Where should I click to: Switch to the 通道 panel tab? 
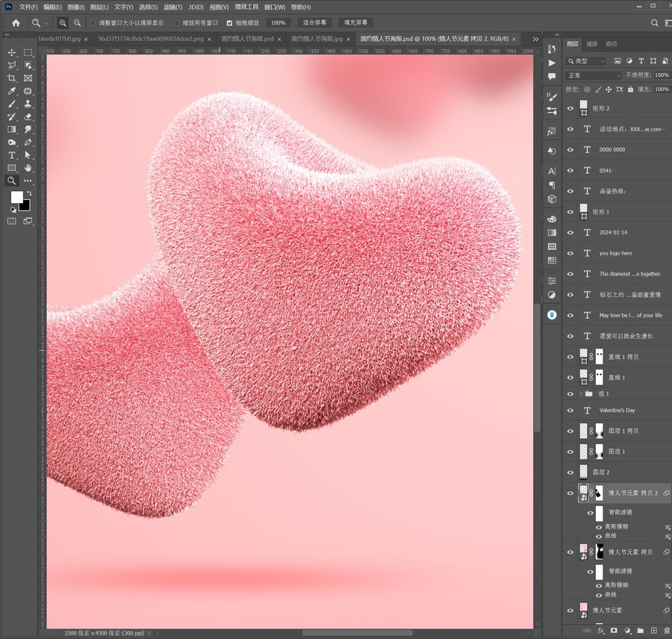coord(592,44)
